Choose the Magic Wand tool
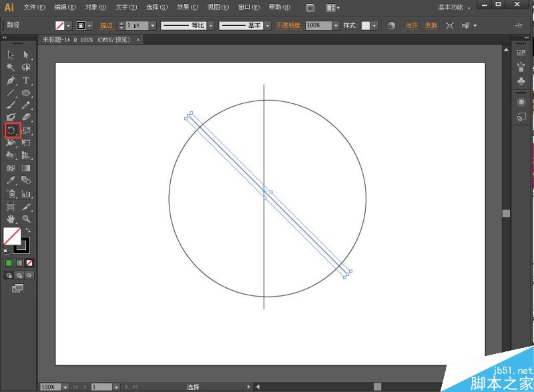Image resolution: width=534 pixels, height=392 pixels. pos(11,67)
